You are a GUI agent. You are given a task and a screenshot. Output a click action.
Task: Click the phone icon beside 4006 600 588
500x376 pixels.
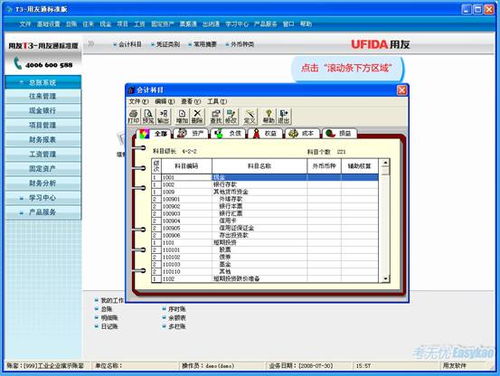coord(18,63)
